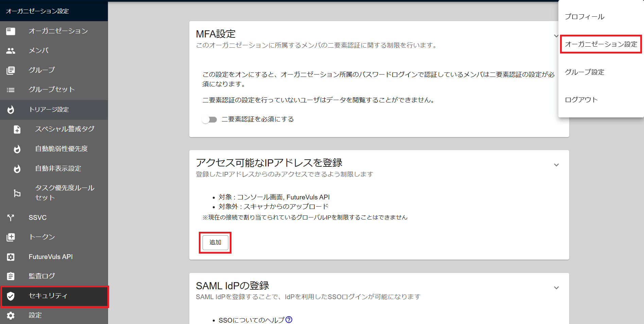The height and width of the screenshot is (324, 644).
Task: Click the FutureVuls API gear icon
Action: pyautogui.click(x=11, y=257)
